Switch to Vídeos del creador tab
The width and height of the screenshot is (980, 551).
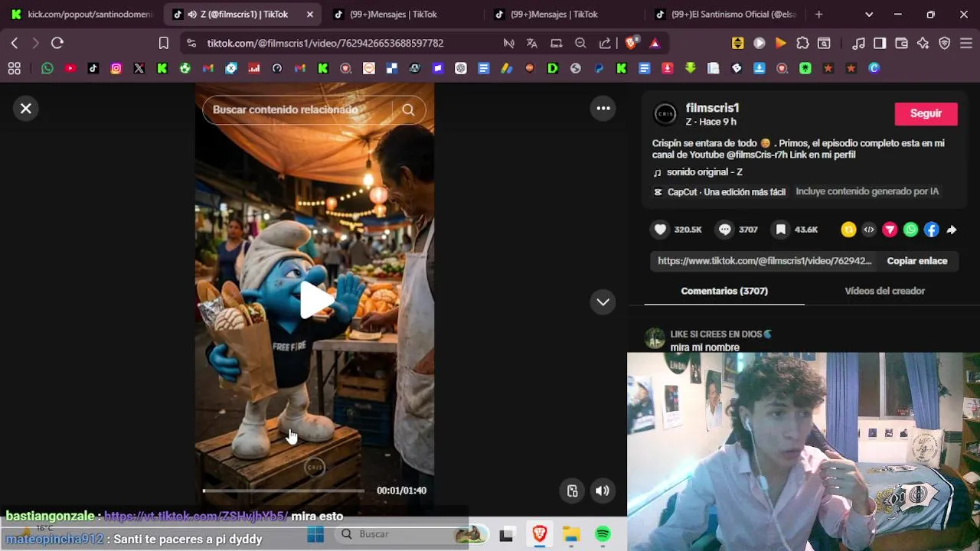point(884,291)
